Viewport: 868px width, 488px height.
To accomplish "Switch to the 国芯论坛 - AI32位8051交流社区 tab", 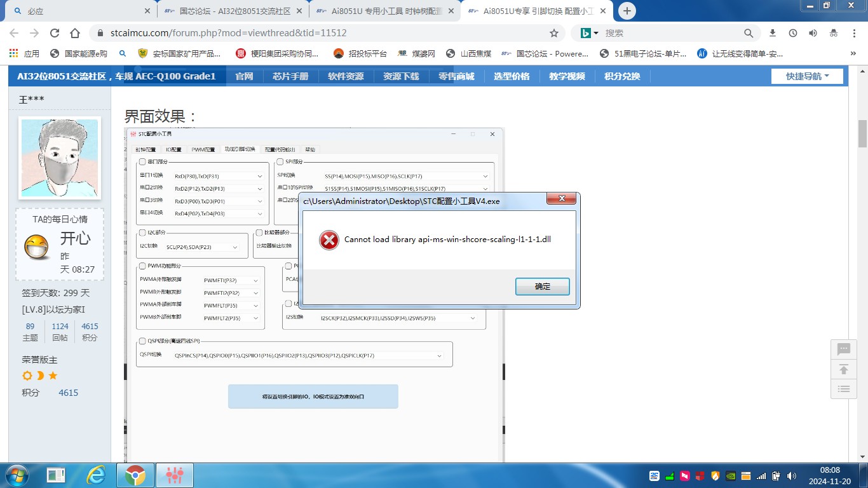I will [233, 11].
